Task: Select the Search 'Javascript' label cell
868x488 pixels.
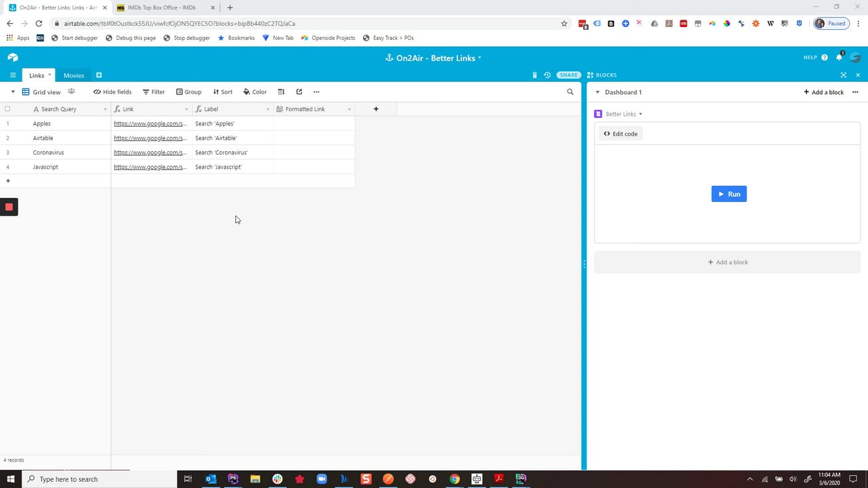Action: pos(233,167)
